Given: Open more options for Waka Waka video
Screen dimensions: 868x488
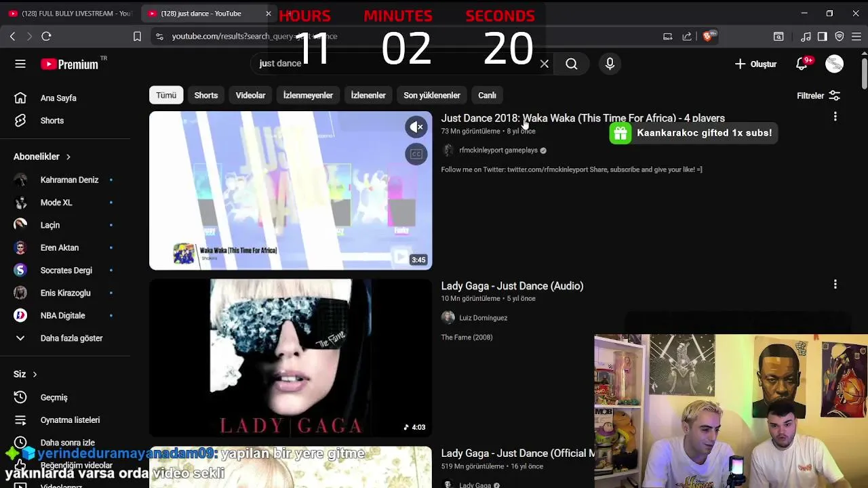Looking at the screenshot, I should point(835,117).
